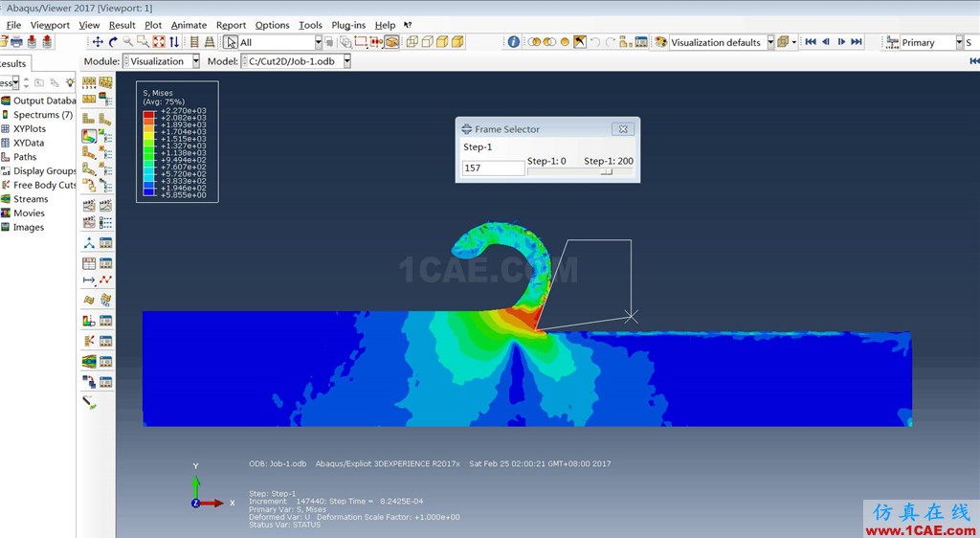
Task: Open the Visualization defaults dropdown
Action: click(770, 42)
